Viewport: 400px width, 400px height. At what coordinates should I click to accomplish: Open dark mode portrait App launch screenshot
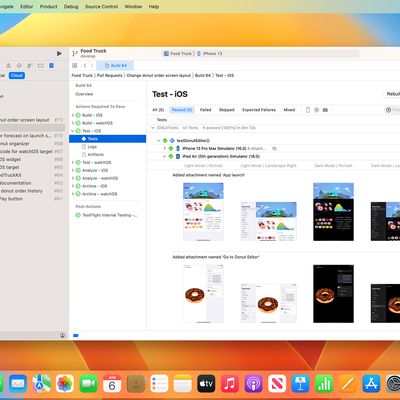[333, 212]
